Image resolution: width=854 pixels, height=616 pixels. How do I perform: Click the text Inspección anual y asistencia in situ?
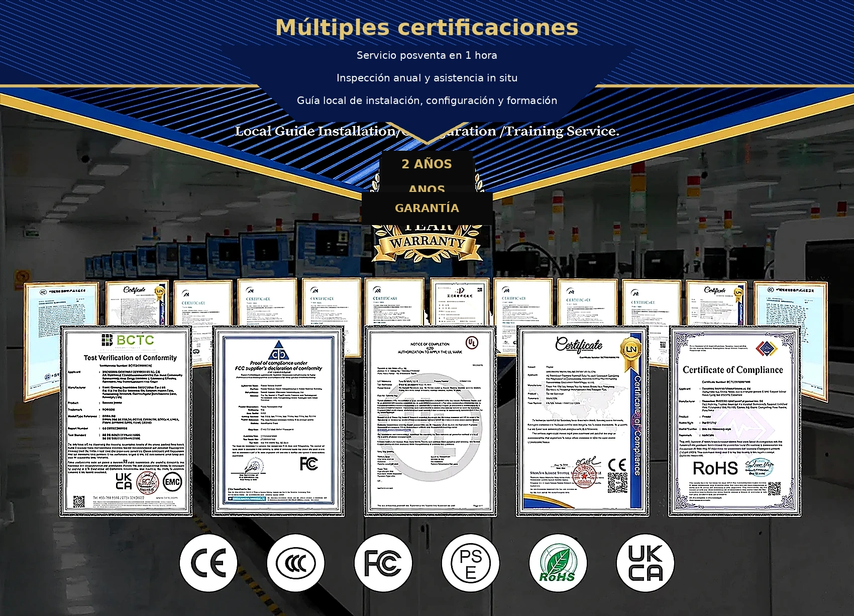point(427,78)
